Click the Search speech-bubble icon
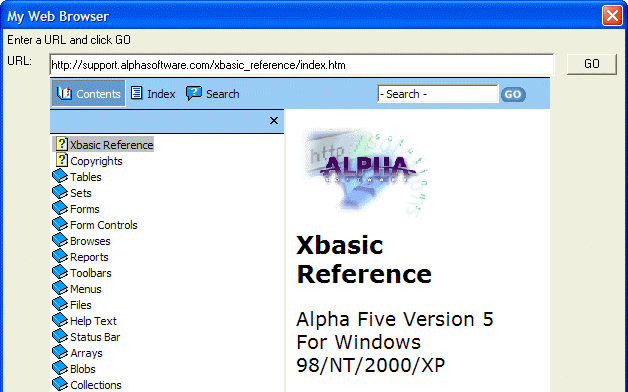This screenshot has height=392, width=628. (193, 93)
